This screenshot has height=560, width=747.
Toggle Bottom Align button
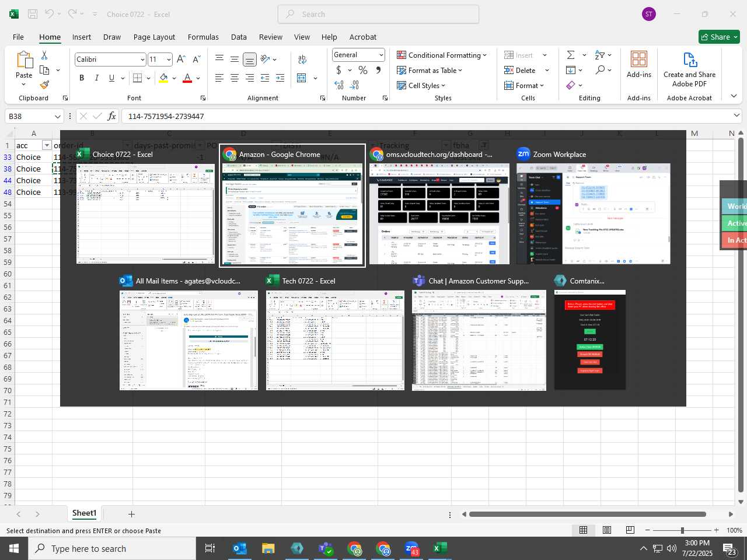pos(250,59)
